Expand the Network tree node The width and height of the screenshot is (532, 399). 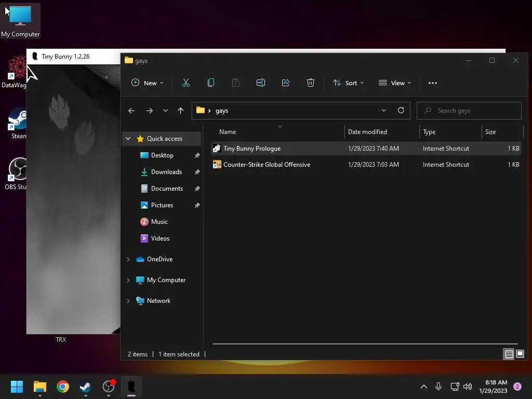pyautogui.click(x=128, y=301)
